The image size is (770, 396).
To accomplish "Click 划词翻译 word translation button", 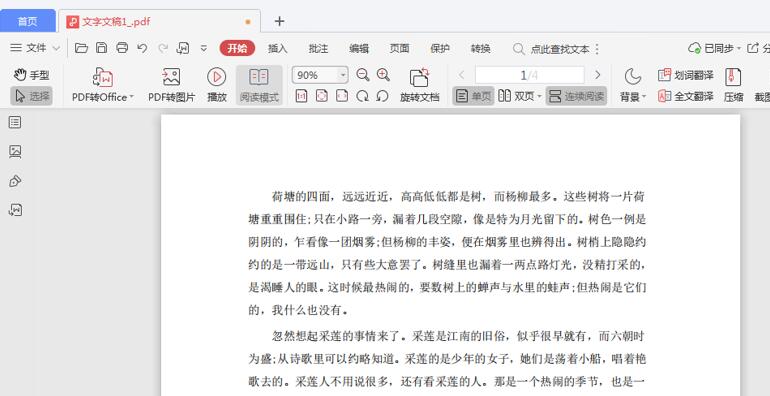I will [686, 75].
